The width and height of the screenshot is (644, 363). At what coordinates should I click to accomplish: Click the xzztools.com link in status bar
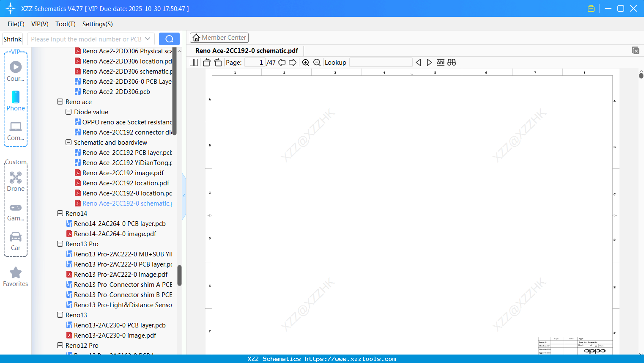351,359
